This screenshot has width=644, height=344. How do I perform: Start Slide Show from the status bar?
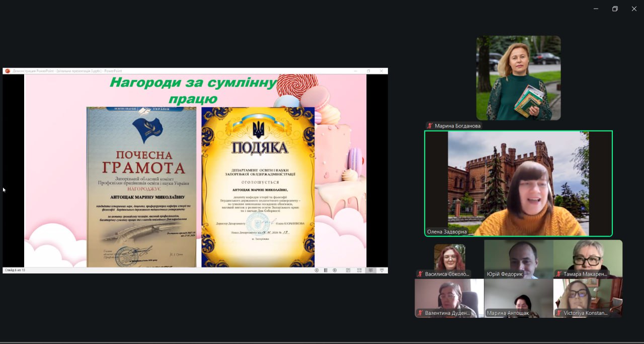[382, 270]
